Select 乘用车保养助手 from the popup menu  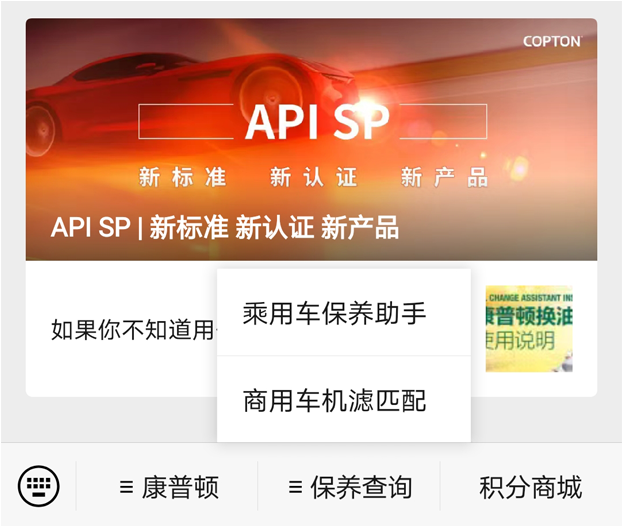(x=344, y=312)
